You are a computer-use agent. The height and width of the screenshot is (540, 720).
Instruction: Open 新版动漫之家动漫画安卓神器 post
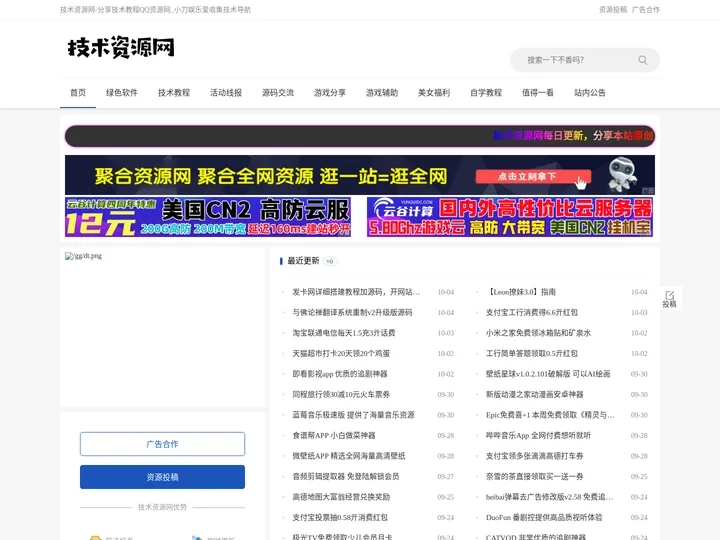(534, 394)
